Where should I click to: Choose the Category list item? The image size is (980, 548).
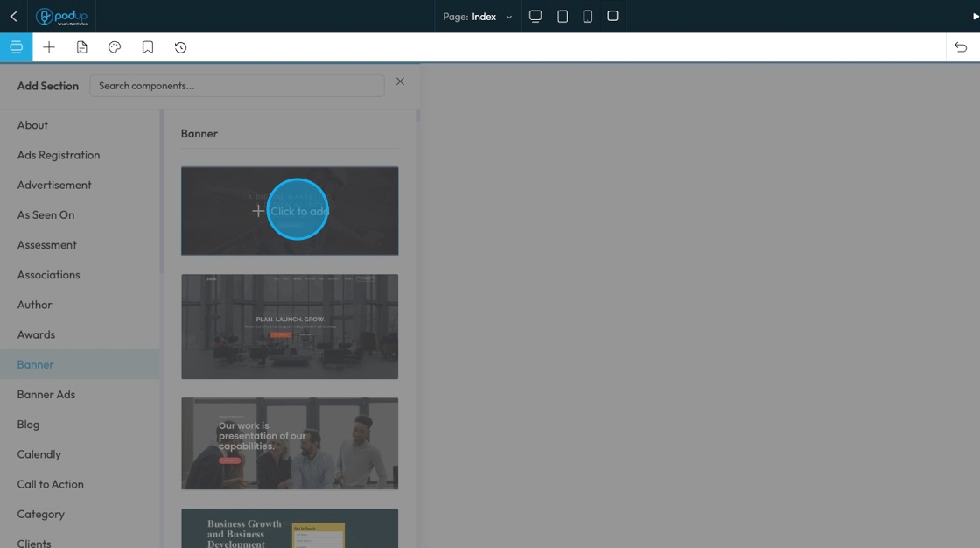40,514
